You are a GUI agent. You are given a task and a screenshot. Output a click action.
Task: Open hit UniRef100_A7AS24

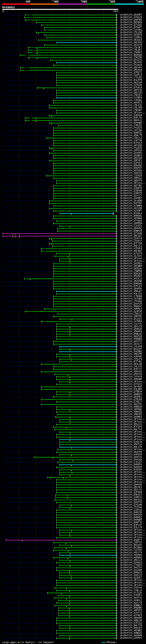(x=131, y=17)
